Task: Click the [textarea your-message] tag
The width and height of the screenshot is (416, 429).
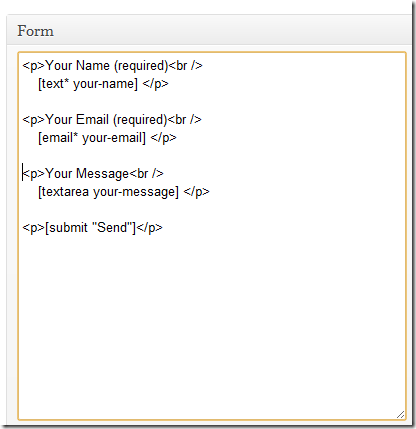Action: tap(108, 191)
